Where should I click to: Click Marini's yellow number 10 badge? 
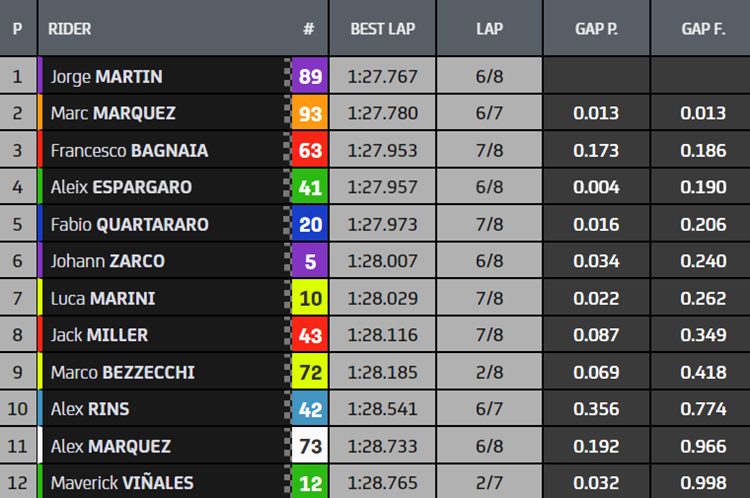[309, 298]
